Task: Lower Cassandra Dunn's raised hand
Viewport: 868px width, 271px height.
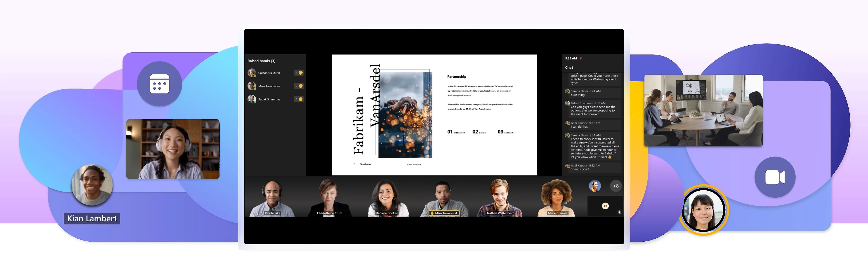Action: pyautogui.click(x=299, y=73)
